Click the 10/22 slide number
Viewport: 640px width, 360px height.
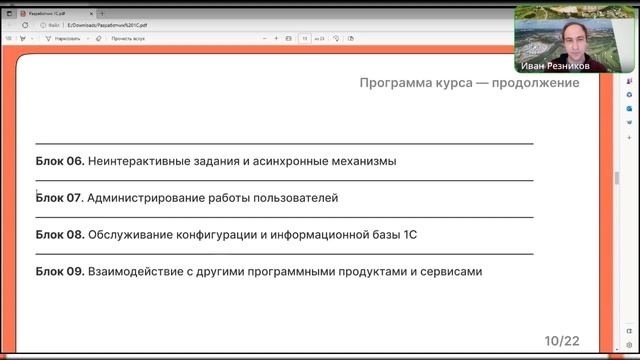pyautogui.click(x=562, y=341)
